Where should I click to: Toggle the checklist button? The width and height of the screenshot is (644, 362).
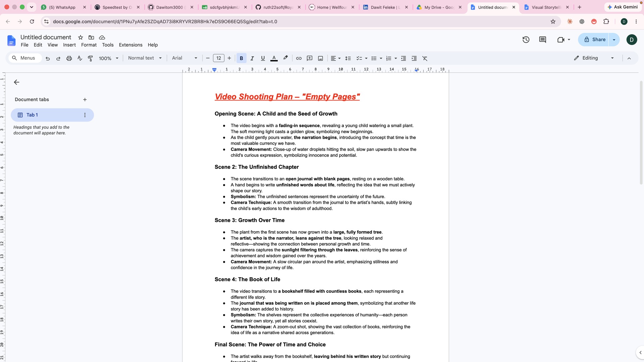(359, 58)
